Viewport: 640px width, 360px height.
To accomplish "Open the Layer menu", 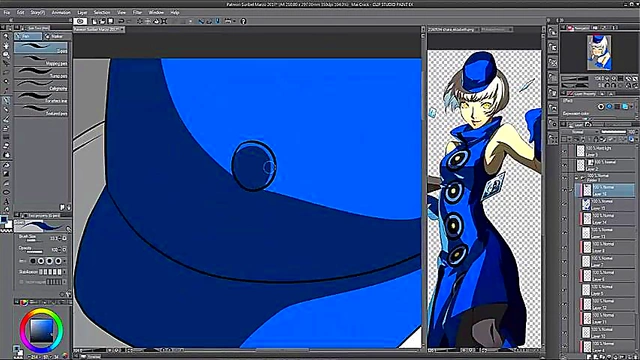I will [x=82, y=13].
